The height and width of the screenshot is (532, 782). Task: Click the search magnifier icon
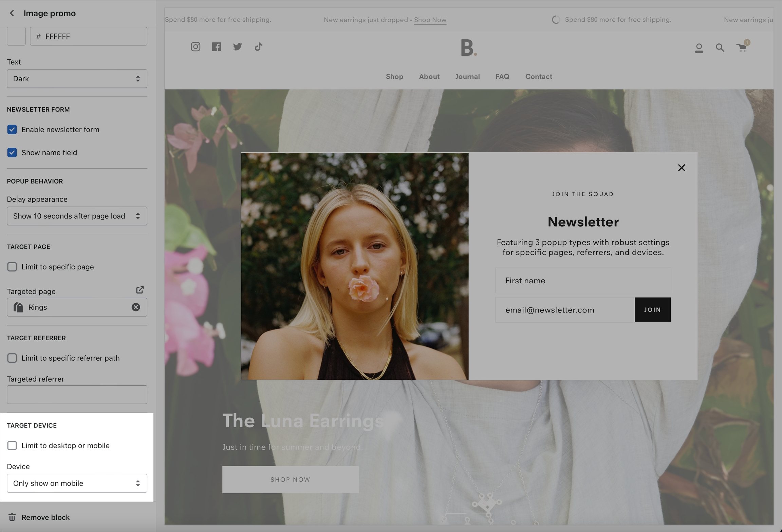(720, 48)
